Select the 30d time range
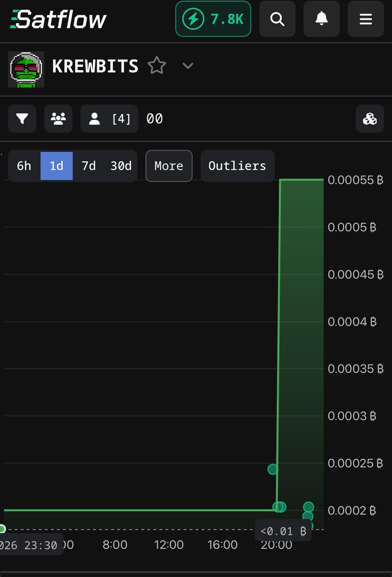The width and height of the screenshot is (392, 577). [121, 166]
